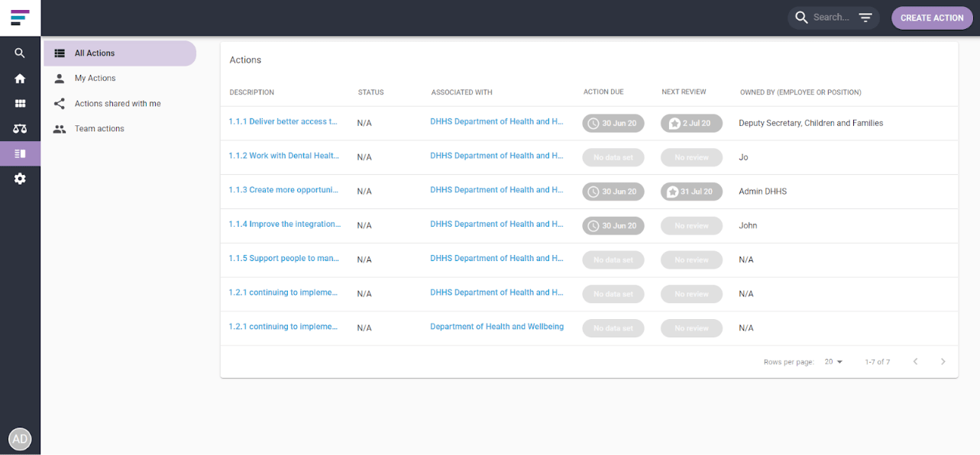Screen dimensions: 980x455
Task: Click OWNED BY (EMPLOYEE OR POSITION) header
Action: tap(800, 92)
